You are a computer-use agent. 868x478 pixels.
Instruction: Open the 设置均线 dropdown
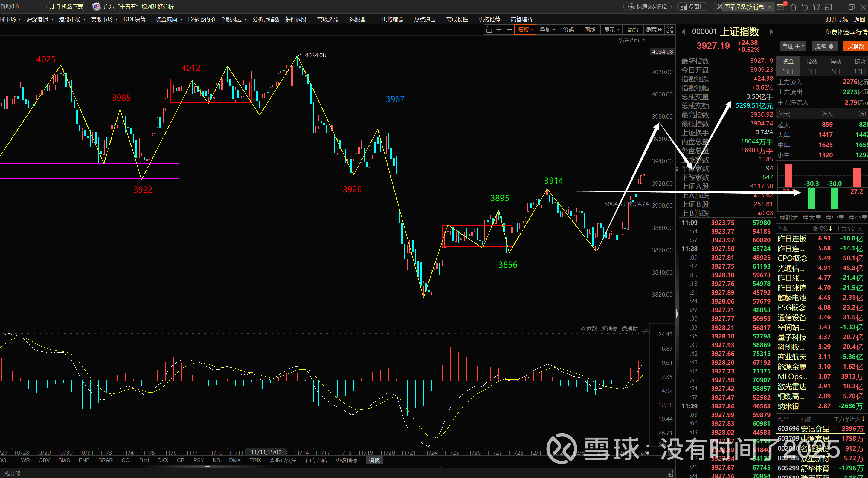tap(631, 40)
